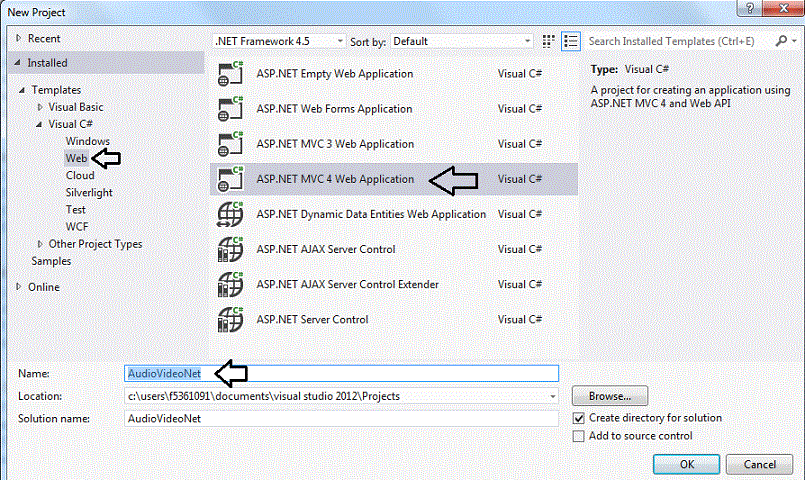Click the ASP.NET Web Forms Application icon
Image resolution: width=805 pixels, height=480 pixels.
tap(230, 109)
